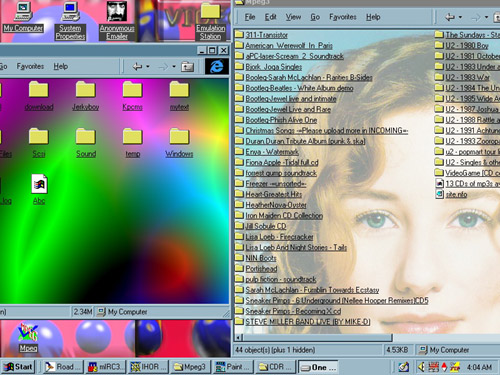Switch to the mIRC3 taskbar button
This screenshot has width=500, height=375.
pos(106,367)
